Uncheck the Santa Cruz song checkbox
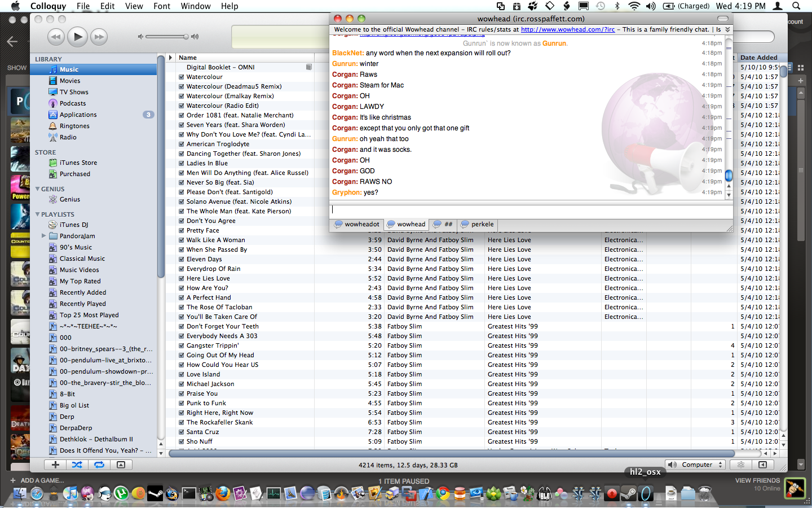Image resolution: width=812 pixels, height=508 pixels. point(182,432)
